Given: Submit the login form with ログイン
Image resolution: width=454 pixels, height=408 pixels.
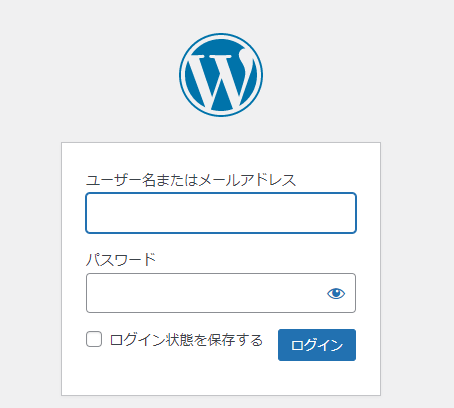Looking at the screenshot, I should (x=317, y=345).
